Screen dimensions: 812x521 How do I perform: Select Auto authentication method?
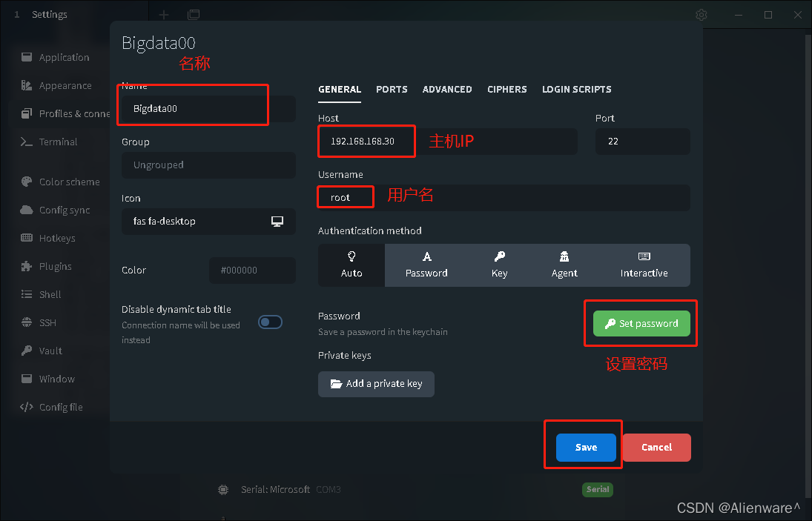click(x=351, y=265)
